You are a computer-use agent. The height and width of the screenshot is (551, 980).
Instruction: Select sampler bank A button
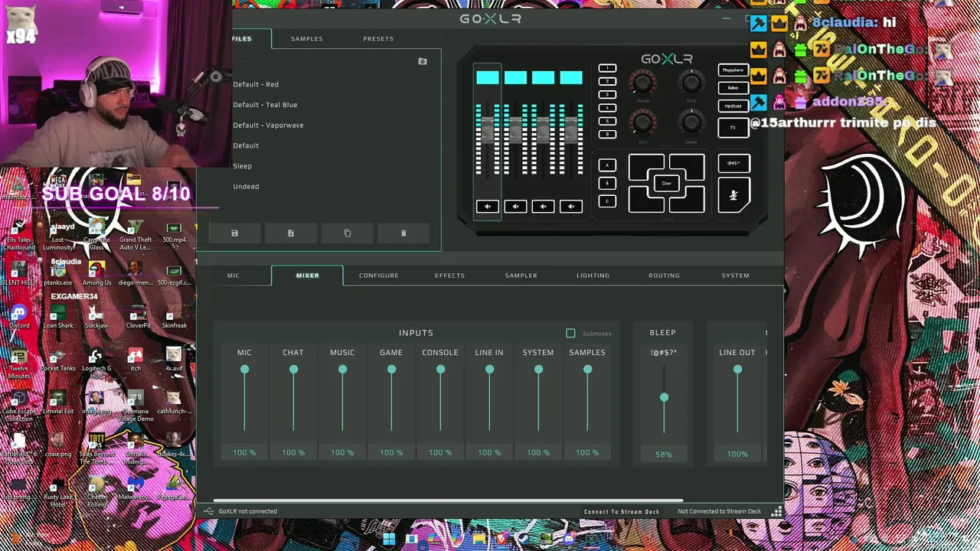(x=607, y=165)
